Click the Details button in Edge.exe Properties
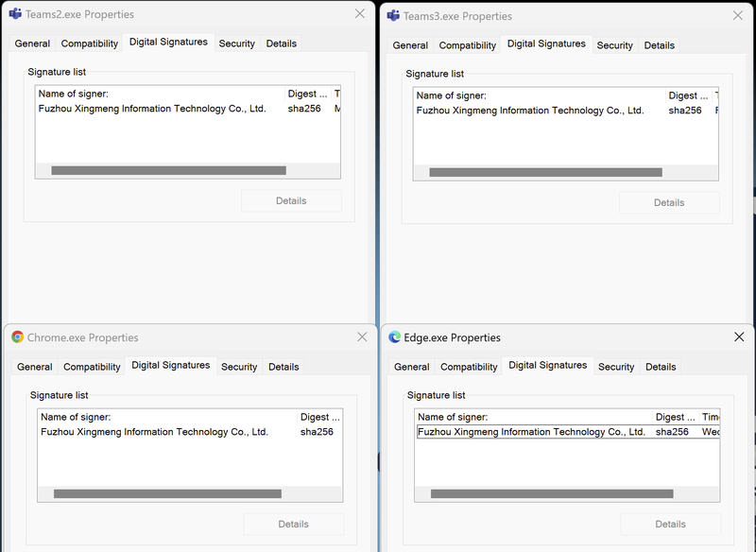 click(670, 524)
